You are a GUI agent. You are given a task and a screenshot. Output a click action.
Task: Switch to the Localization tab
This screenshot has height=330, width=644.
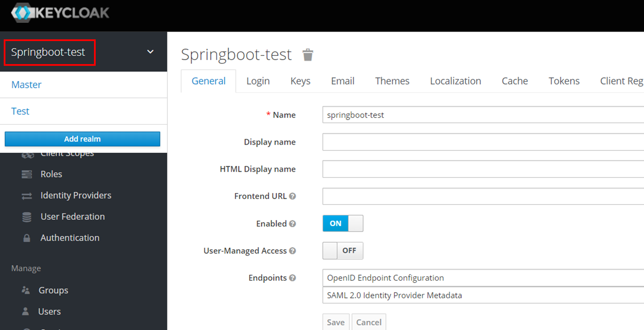[x=455, y=81]
